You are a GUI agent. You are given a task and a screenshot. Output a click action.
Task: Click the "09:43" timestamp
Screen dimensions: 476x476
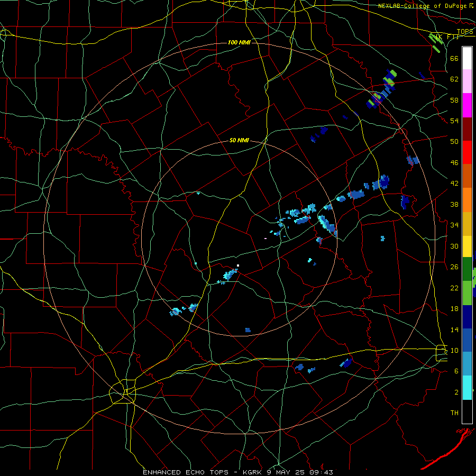(321, 472)
